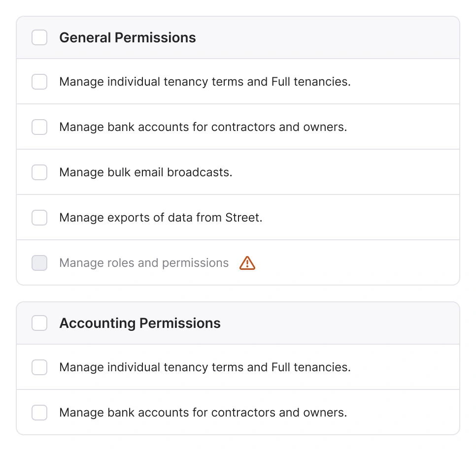Click the warning triangle beside roles and permissions
The width and height of the screenshot is (476, 451).
point(247,263)
